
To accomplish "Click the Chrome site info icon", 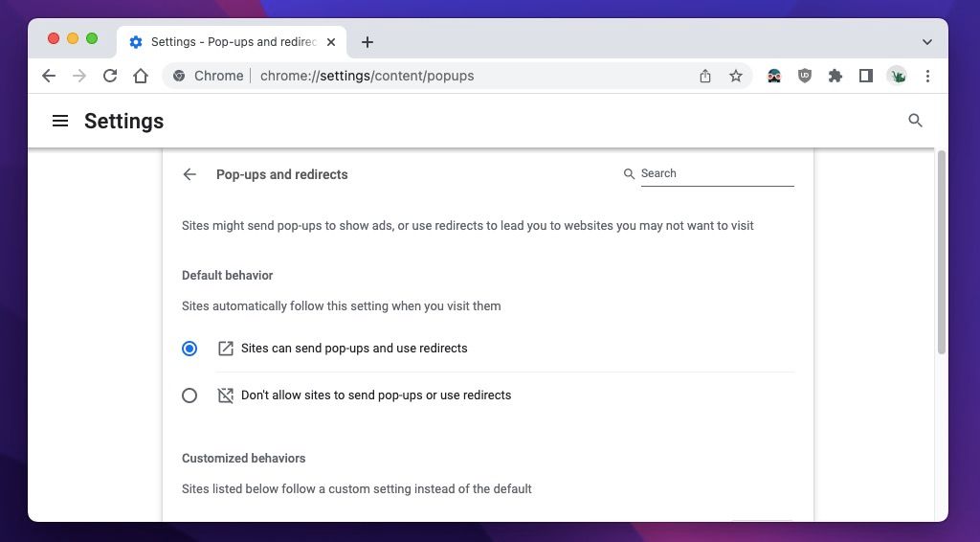I will point(179,76).
